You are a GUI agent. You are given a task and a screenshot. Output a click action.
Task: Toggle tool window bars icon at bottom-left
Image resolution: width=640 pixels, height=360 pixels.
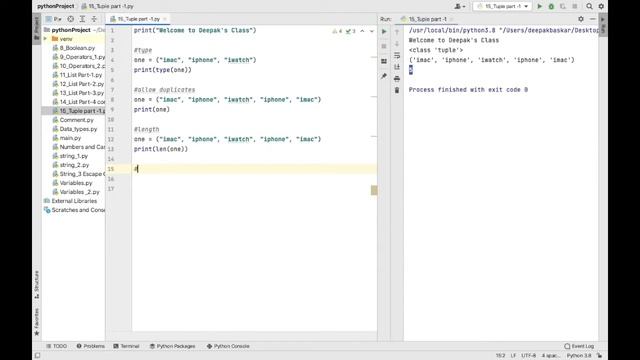pos(38,356)
